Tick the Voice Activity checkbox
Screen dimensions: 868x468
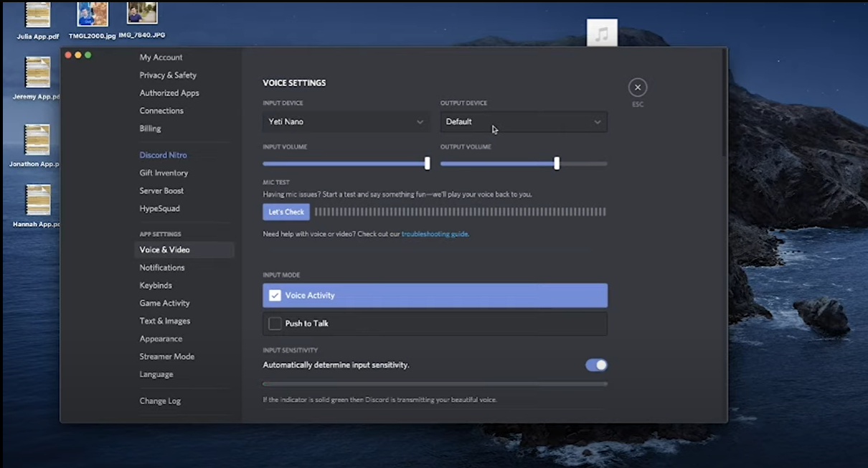275,295
